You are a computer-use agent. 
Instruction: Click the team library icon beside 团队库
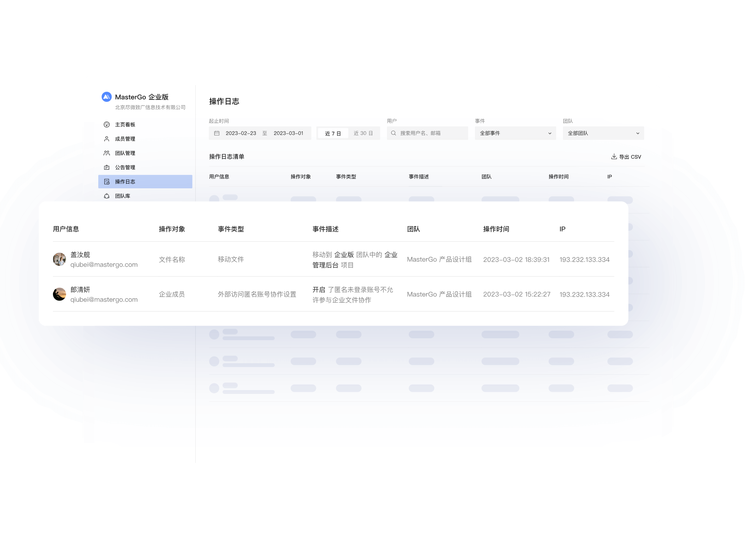(107, 196)
